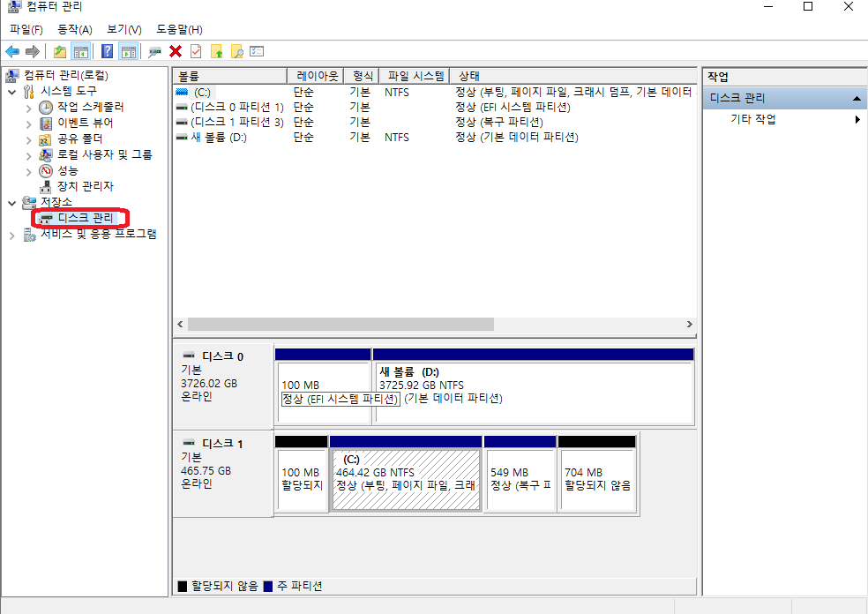The height and width of the screenshot is (614, 868).
Task: Sort by the 볼륨 column header
Action: (x=230, y=76)
